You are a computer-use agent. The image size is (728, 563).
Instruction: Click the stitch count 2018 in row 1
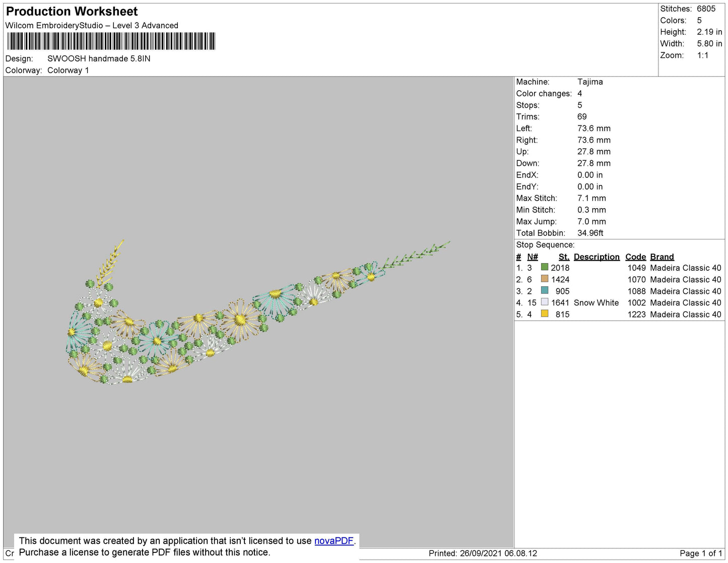coord(560,268)
